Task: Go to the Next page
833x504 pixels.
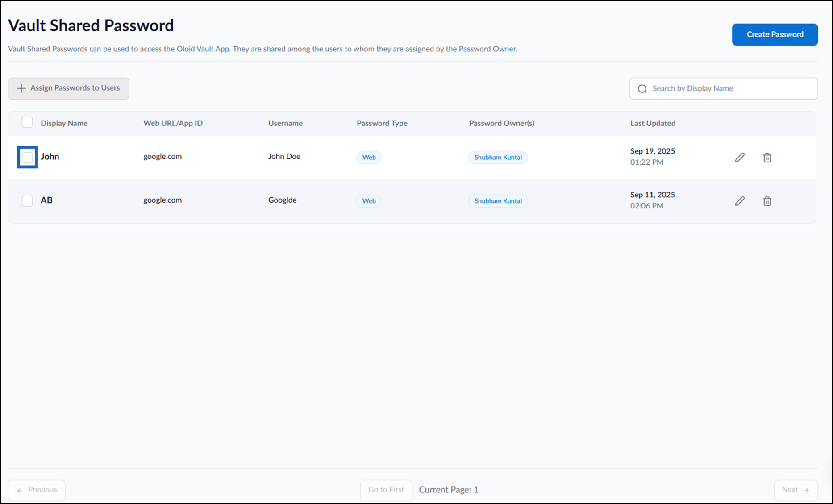Action: pos(796,490)
